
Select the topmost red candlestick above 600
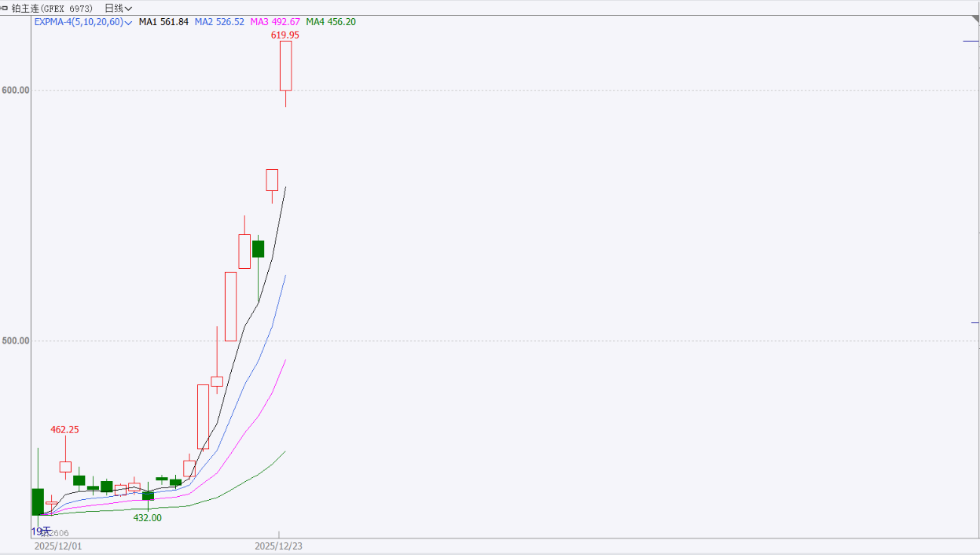point(285,65)
